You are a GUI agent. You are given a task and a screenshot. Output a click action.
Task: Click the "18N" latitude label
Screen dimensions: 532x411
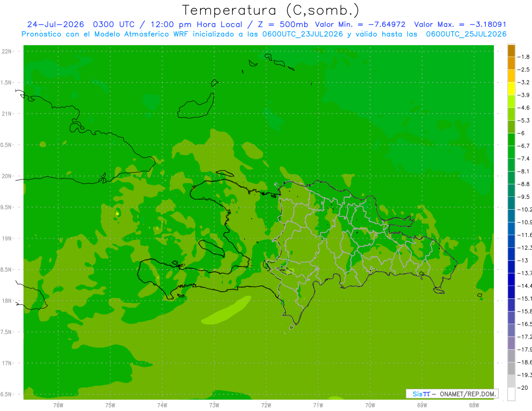(8, 301)
